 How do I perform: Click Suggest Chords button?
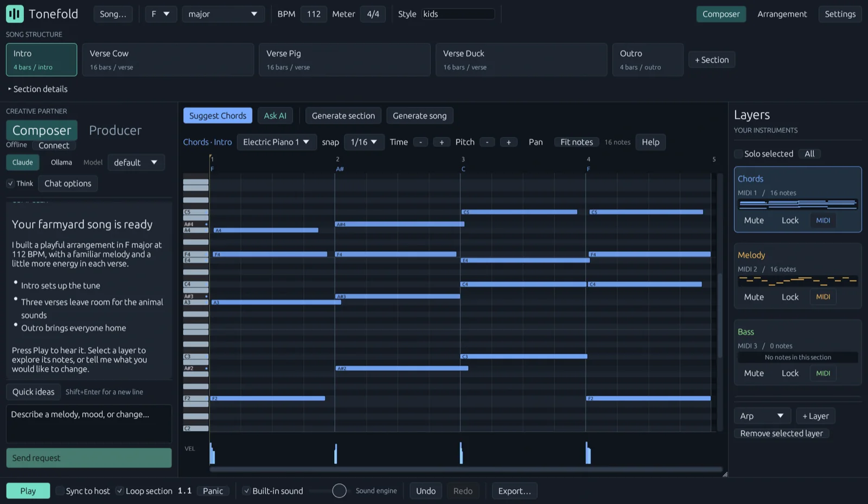(x=218, y=116)
